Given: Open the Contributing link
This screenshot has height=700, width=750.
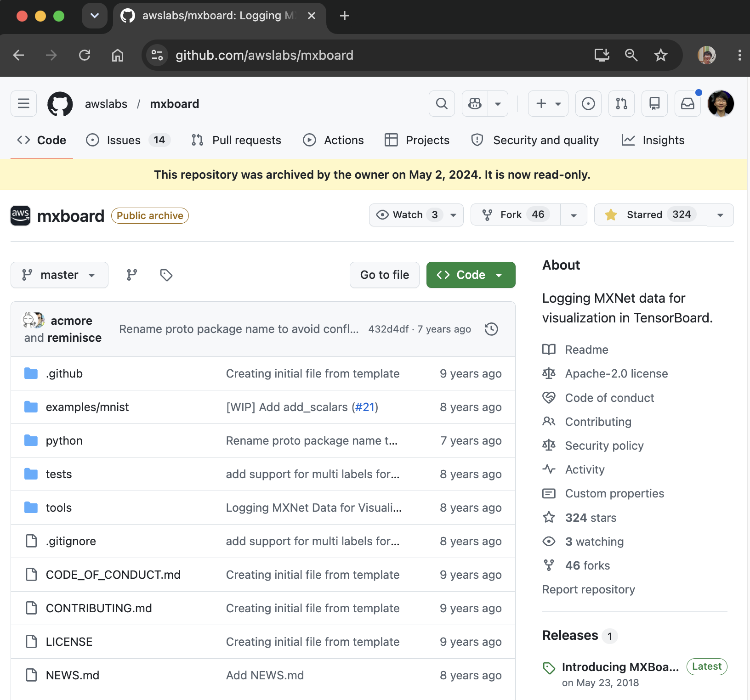Looking at the screenshot, I should click(598, 422).
